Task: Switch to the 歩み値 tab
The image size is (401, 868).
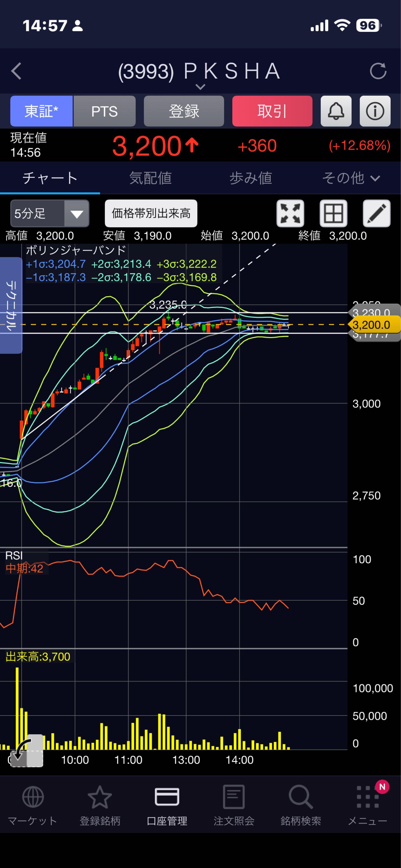Action: click(250, 178)
